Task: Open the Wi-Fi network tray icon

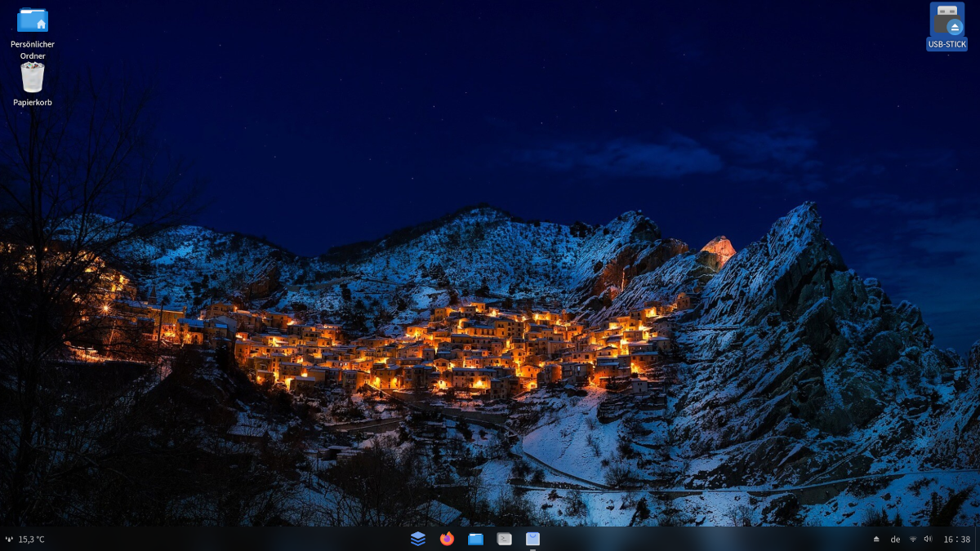Action: [913, 540]
